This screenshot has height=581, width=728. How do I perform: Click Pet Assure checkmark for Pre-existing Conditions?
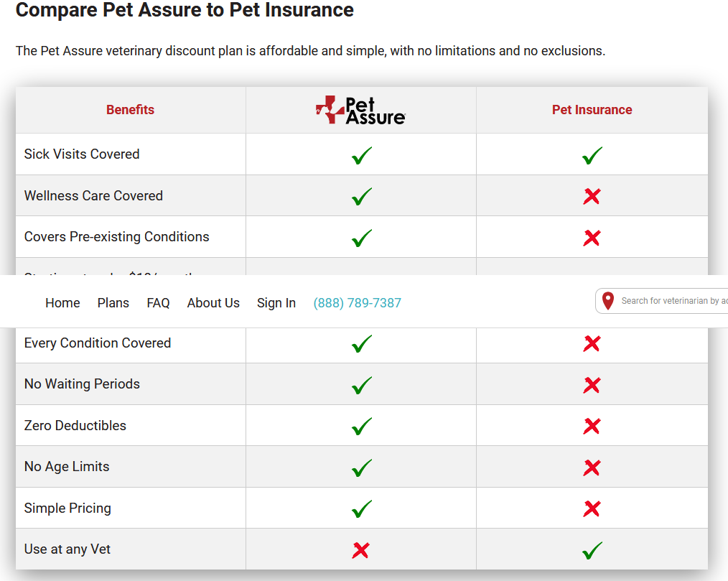pos(362,238)
